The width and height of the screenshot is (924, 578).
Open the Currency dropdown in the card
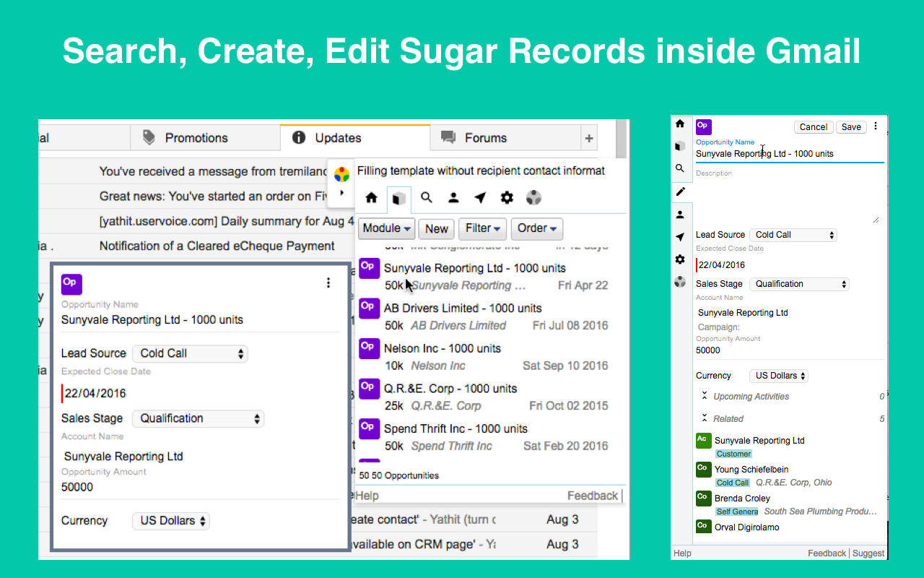170,521
